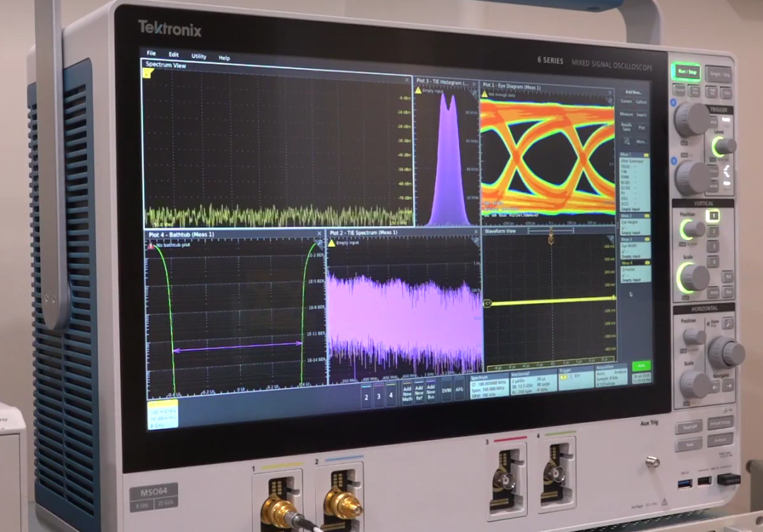Push the Navigate left arrow button
The image size is (763, 532).
tap(715, 386)
